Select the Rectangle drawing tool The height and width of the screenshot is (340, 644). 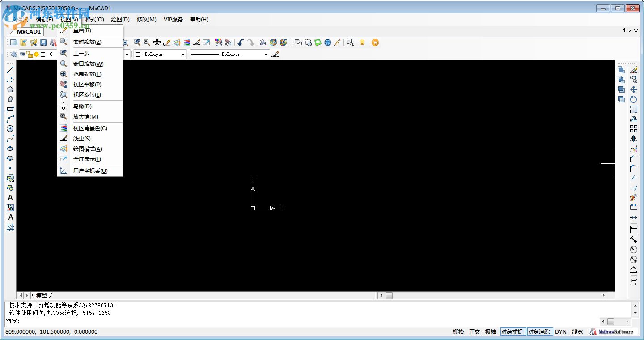click(x=10, y=109)
